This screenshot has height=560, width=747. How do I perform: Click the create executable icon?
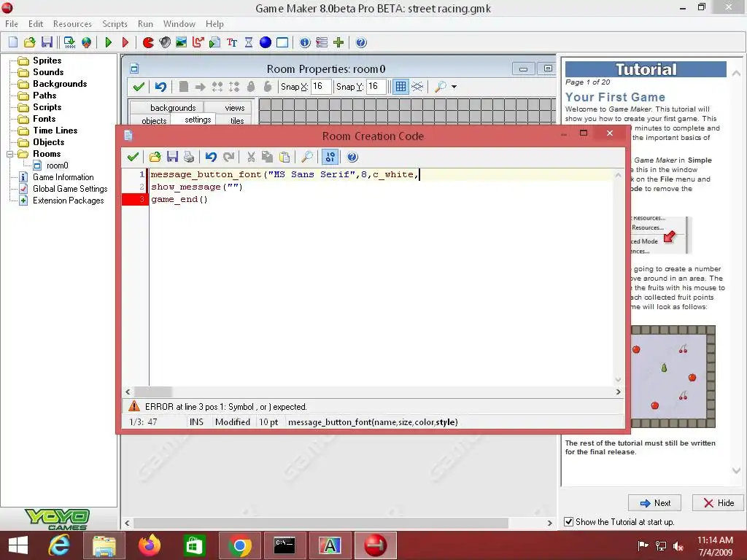[69, 42]
